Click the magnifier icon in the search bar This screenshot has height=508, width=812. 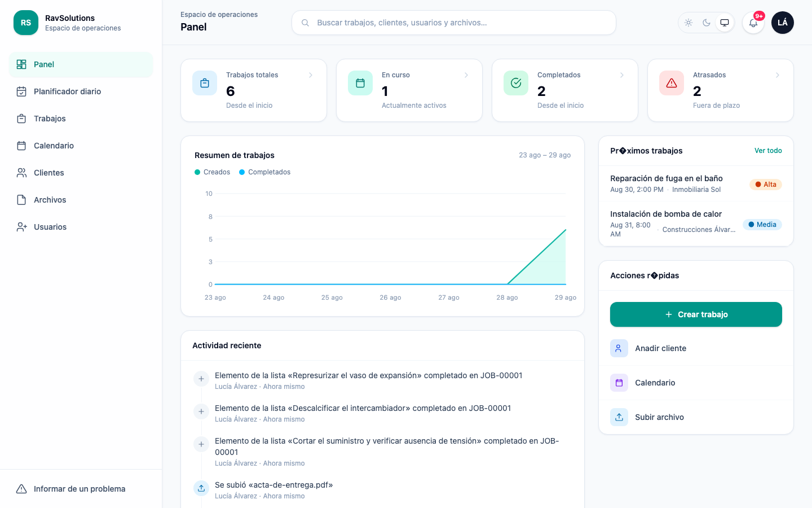[x=305, y=23]
